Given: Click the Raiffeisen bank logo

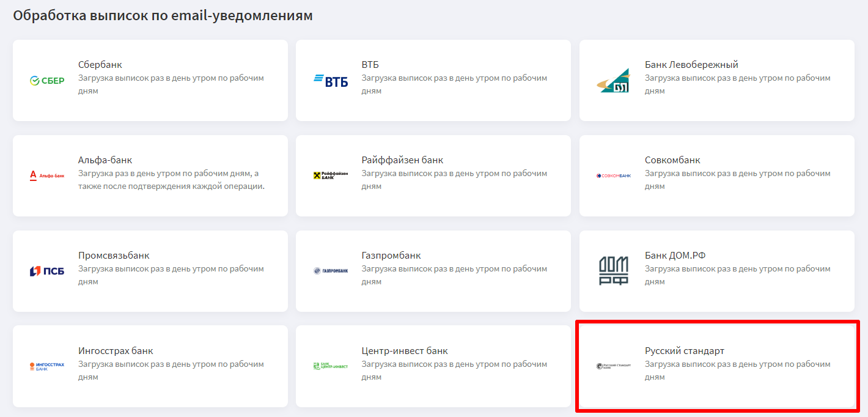Looking at the screenshot, I should (x=331, y=175).
